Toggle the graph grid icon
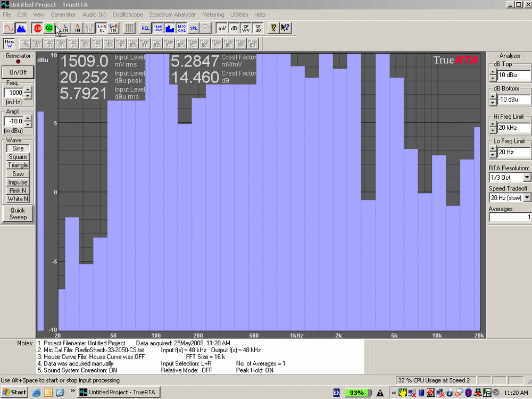Screen dimensions: 532x399 (129, 28)
